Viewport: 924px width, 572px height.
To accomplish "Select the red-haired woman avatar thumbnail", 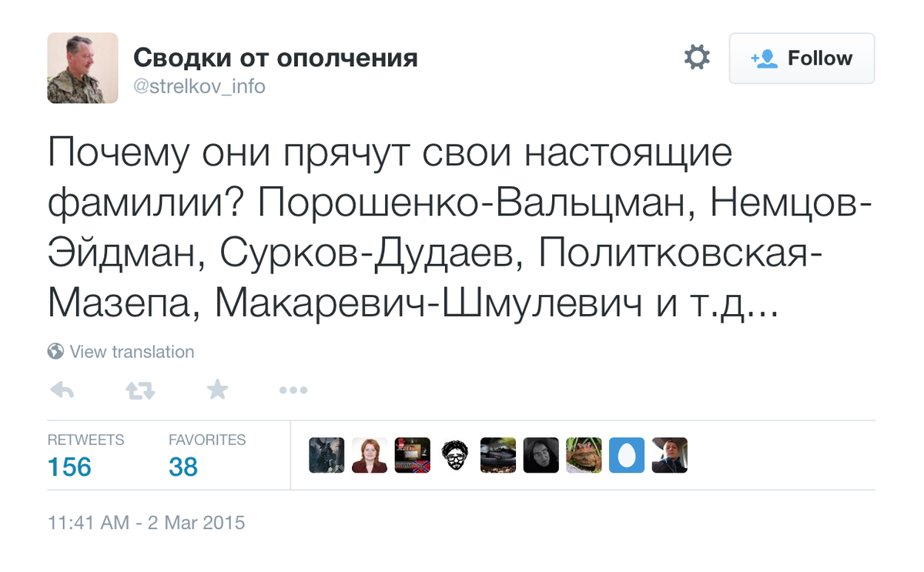I will point(370,455).
